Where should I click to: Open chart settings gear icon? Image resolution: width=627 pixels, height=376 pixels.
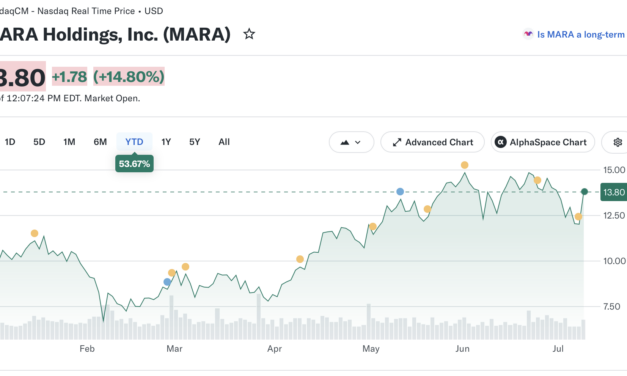617,142
